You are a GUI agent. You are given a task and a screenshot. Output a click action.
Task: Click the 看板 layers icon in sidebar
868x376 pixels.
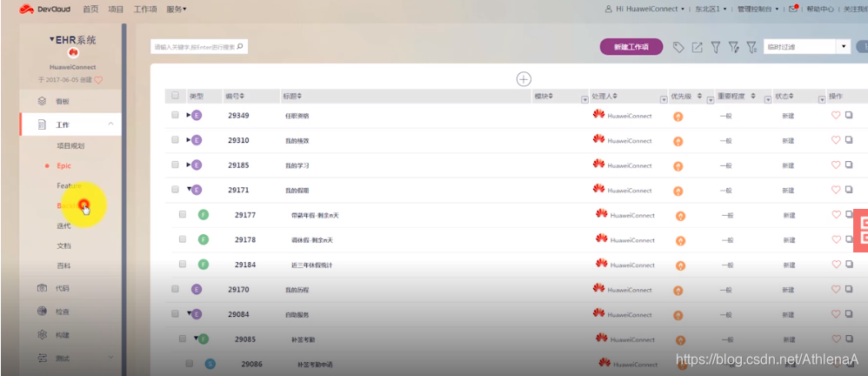42,101
